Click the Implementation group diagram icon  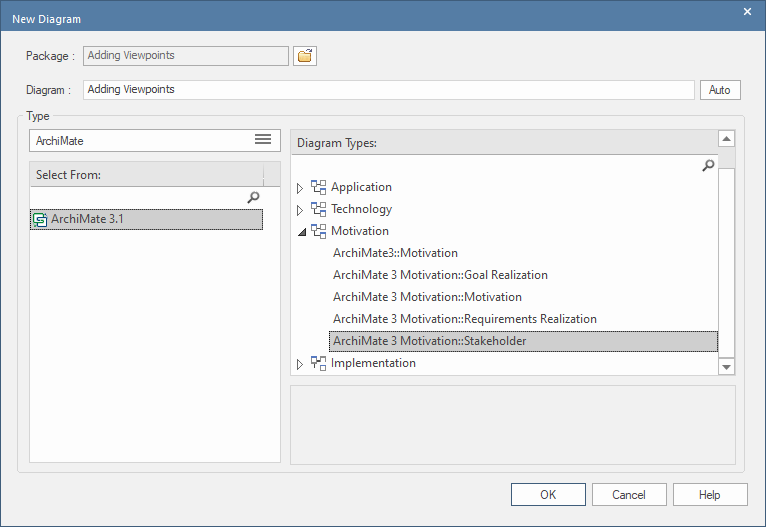(x=319, y=363)
